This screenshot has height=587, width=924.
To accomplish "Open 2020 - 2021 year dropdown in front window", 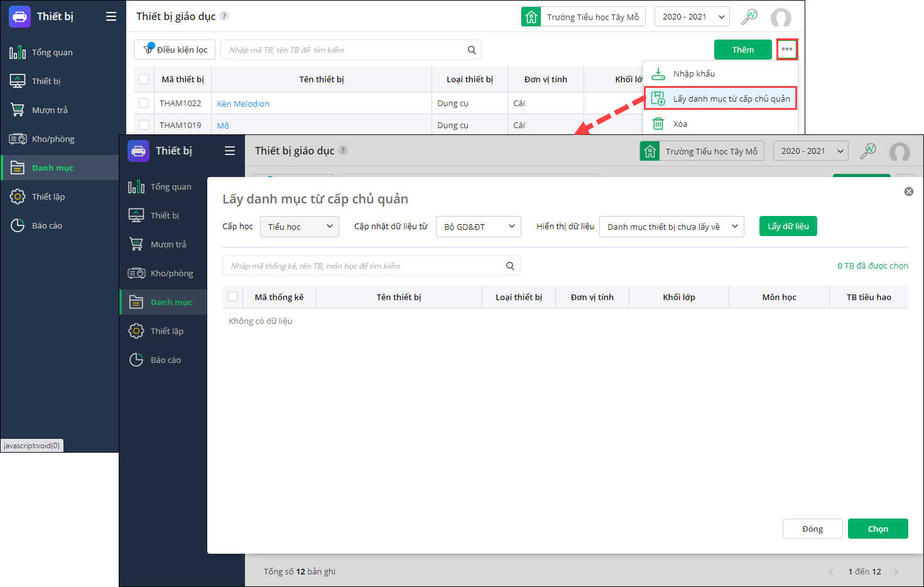I will coord(811,151).
